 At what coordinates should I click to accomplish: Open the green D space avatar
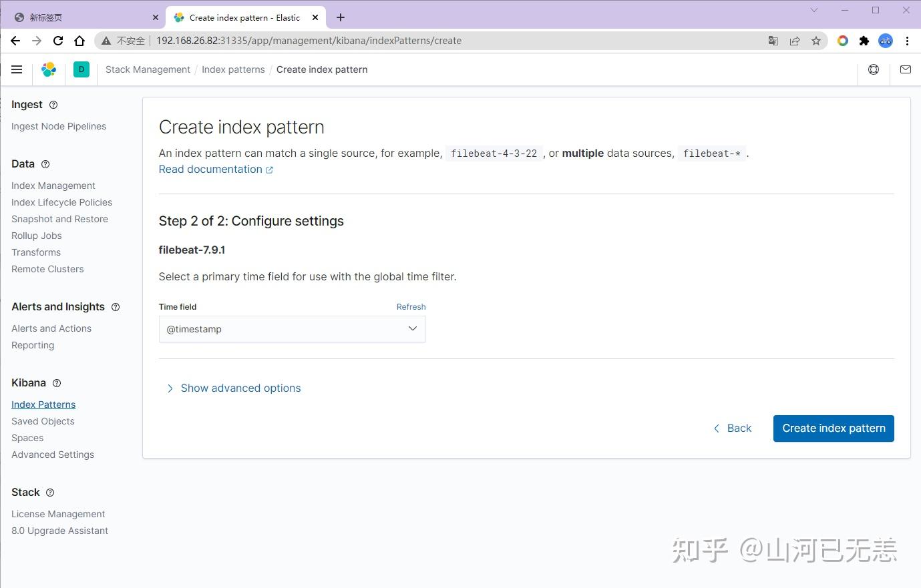coord(81,69)
